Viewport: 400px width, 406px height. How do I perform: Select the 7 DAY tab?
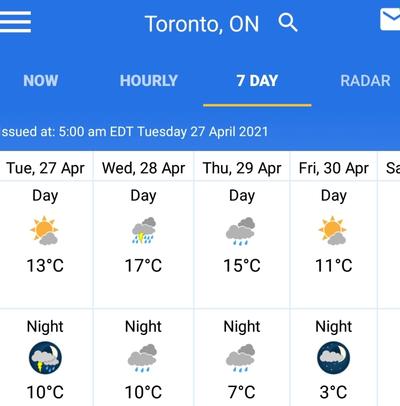257,81
